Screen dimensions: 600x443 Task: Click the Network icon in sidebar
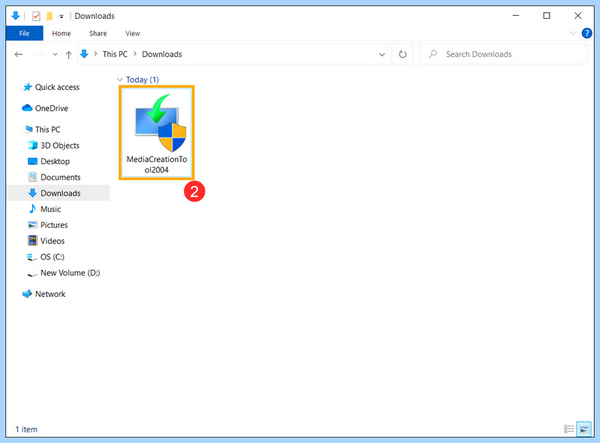27,294
